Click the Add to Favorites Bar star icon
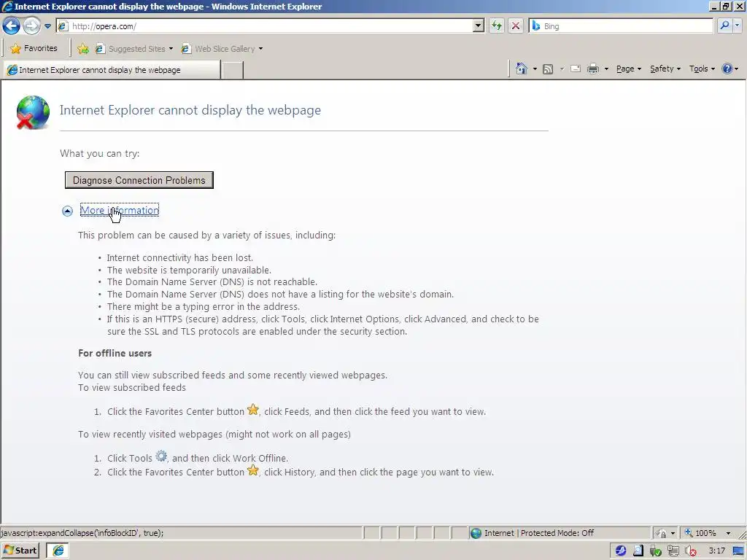 [x=83, y=49]
